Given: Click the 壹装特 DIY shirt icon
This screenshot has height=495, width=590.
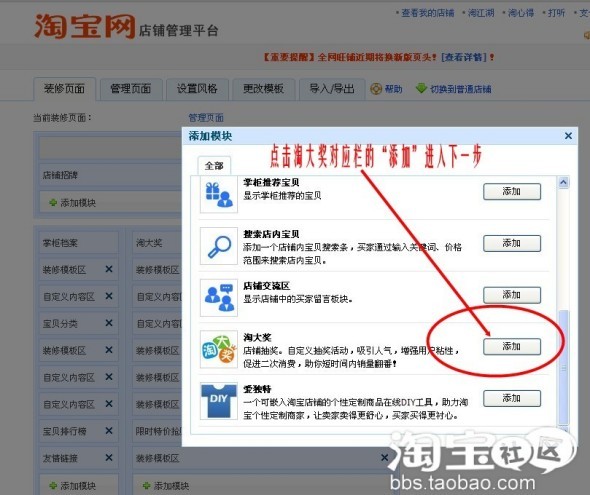Looking at the screenshot, I should (x=219, y=401).
